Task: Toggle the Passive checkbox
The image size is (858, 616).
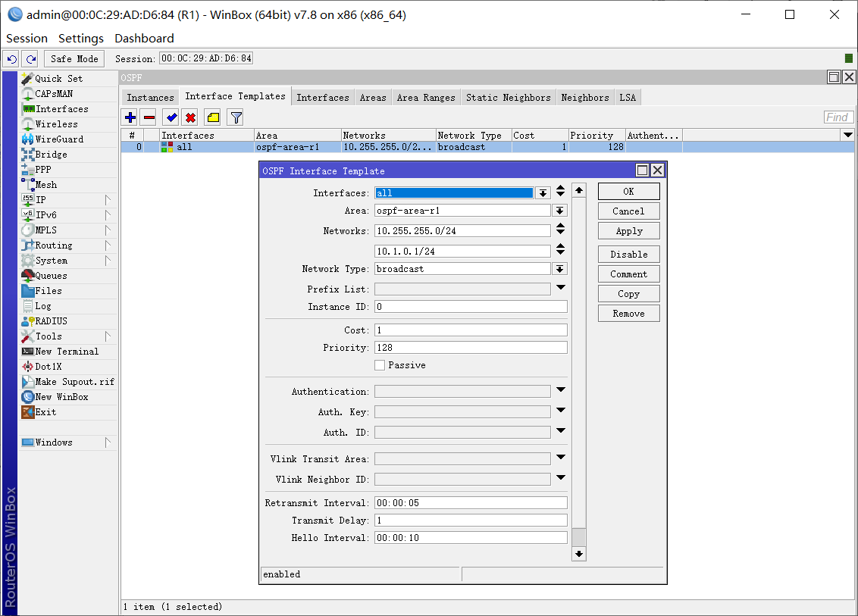Action: coord(380,365)
